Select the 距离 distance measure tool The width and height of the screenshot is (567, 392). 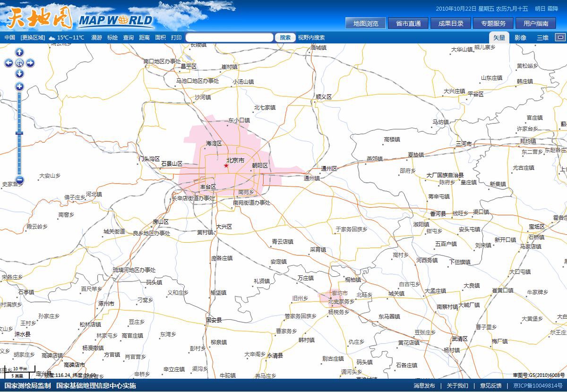coord(144,37)
